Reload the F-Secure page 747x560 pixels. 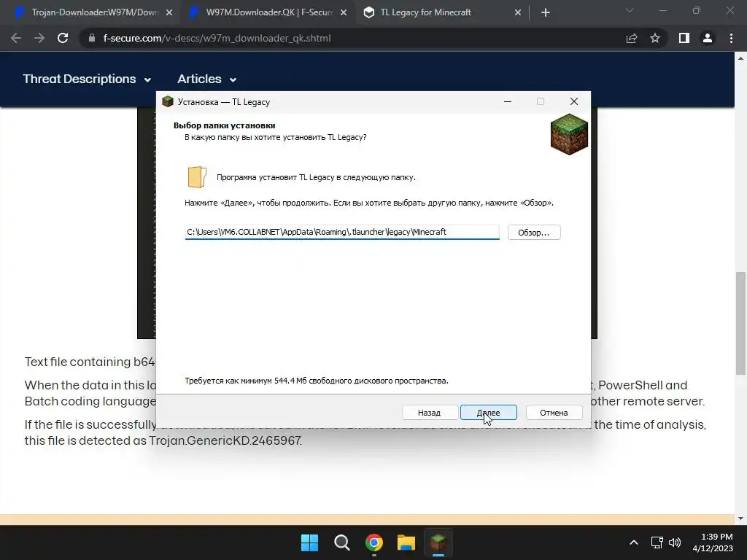tap(63, 38)
